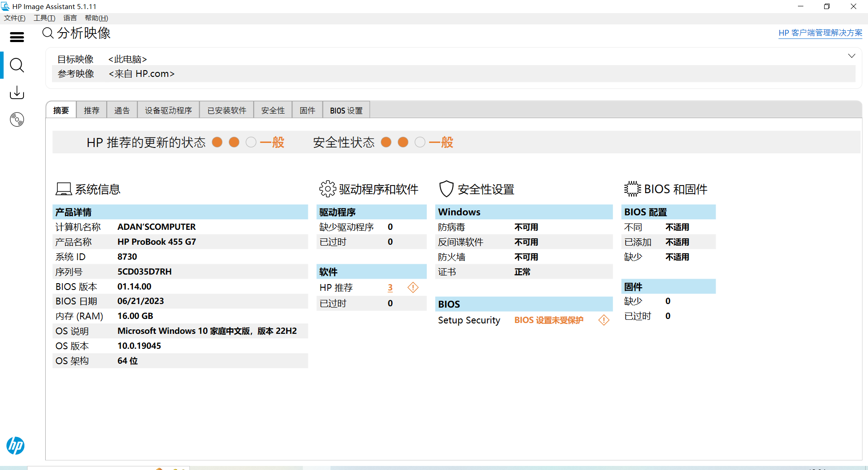
Task: Open the disc image sidebar icon
Action: point(17,119)
